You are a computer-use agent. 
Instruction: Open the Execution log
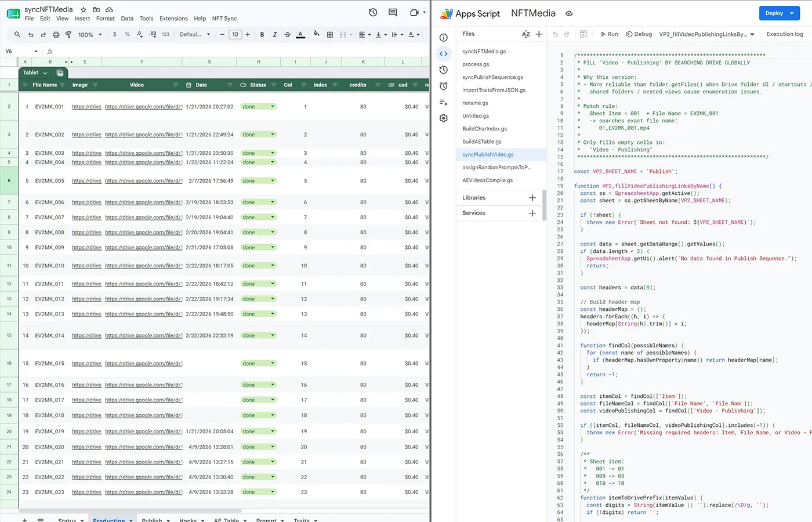(785, 34)
